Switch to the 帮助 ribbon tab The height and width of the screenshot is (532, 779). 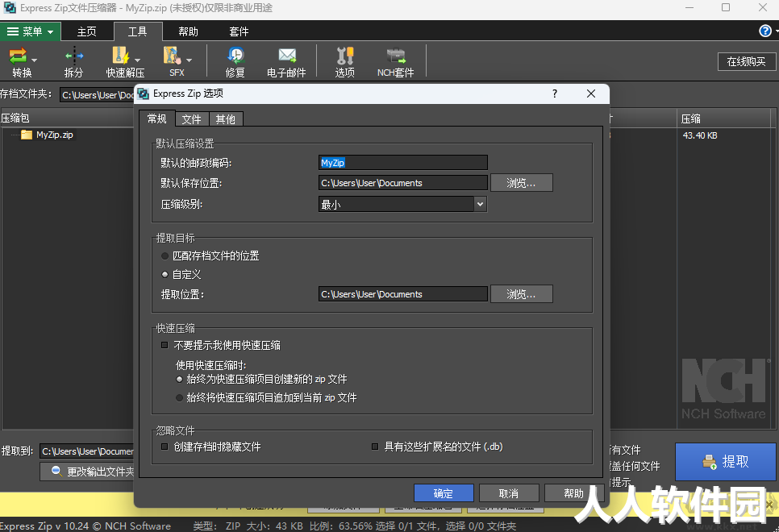[x=188, y=31]
